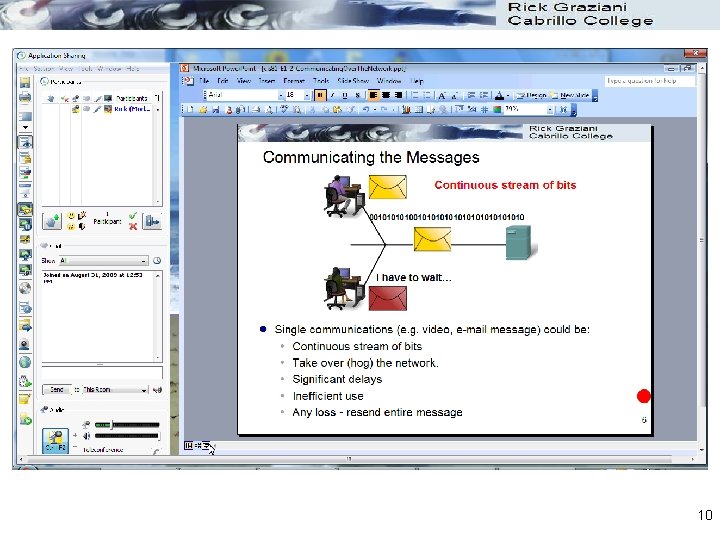Open the PowerPoint Format menu
720x540 pixels.
pos(294,81)
